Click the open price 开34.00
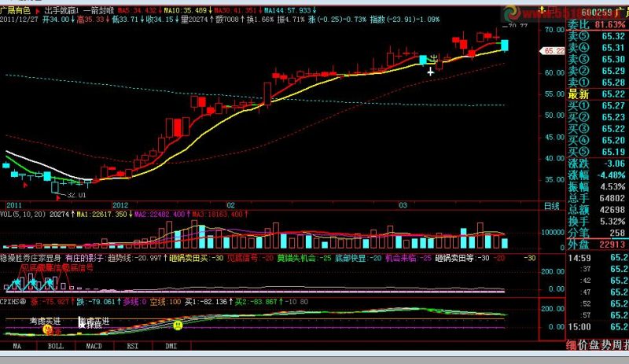 (58, 20)
